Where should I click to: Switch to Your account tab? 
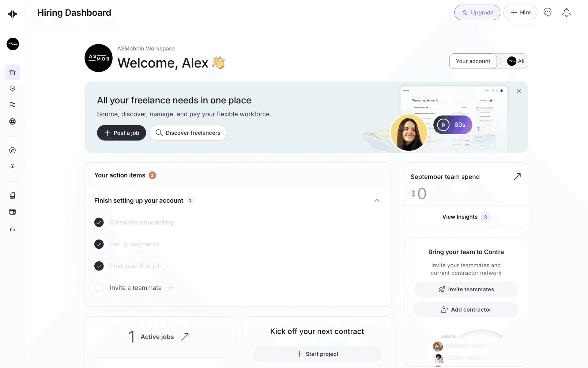coord(473,61)
